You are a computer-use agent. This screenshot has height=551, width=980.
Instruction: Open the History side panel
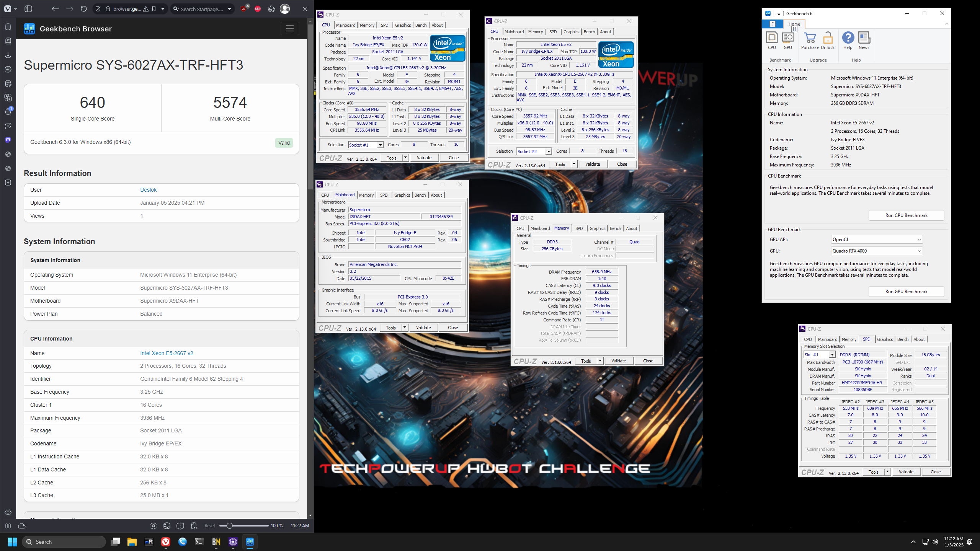pyautogui.click(x=8, y=69)
